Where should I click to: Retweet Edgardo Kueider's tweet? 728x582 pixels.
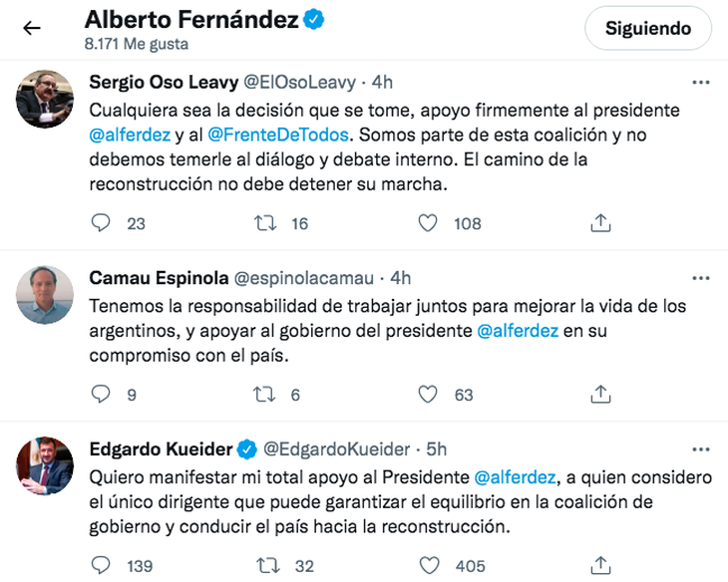point(266,565)
